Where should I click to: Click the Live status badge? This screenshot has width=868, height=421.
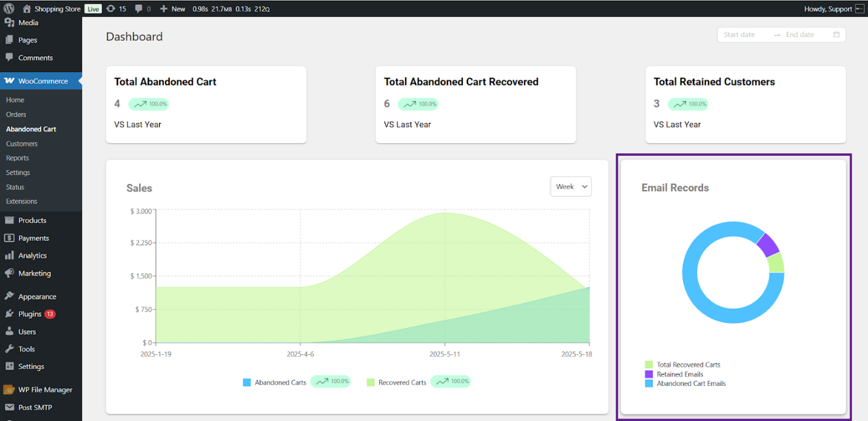93,8
